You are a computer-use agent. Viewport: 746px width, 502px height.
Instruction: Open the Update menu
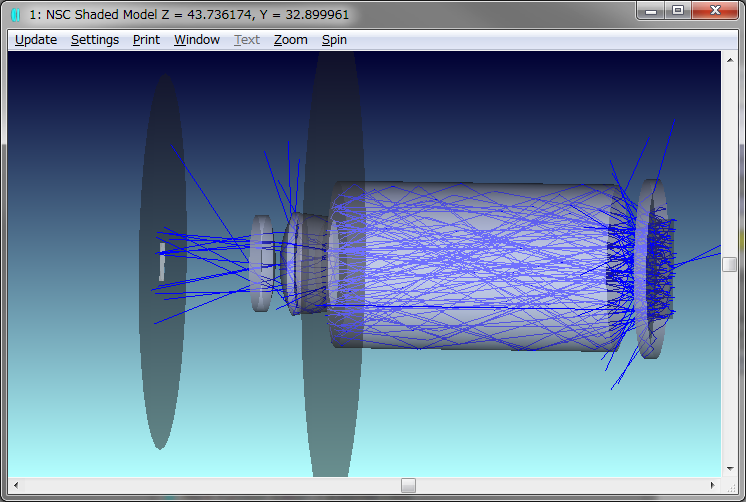[x=36, y=40]
